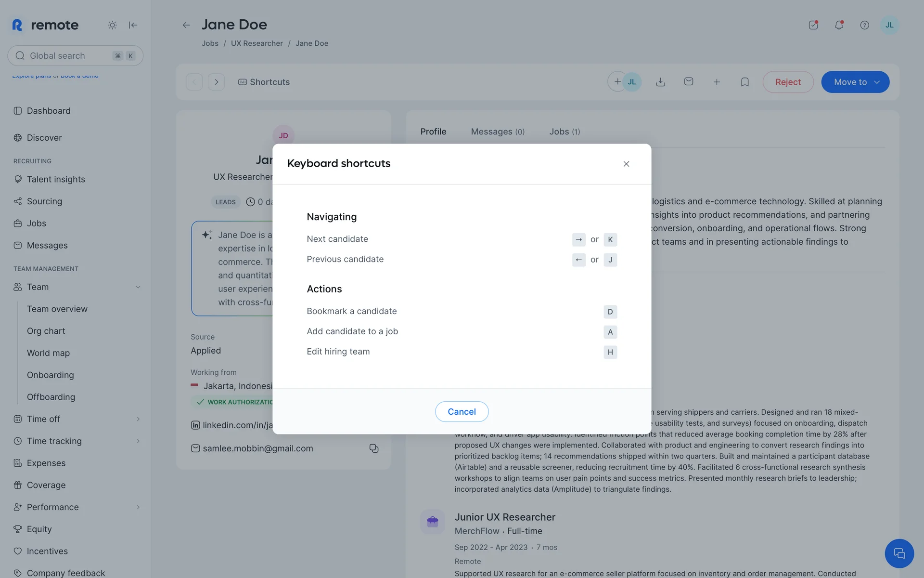
Task: Open the help question mark icon
Action: 864,25
